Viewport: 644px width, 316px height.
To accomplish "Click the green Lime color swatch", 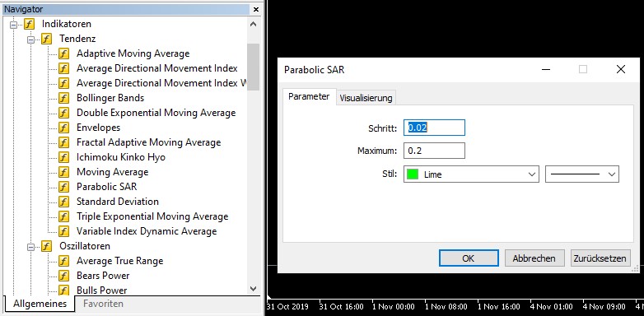I will pyautogui.click(x=413, y=174).
